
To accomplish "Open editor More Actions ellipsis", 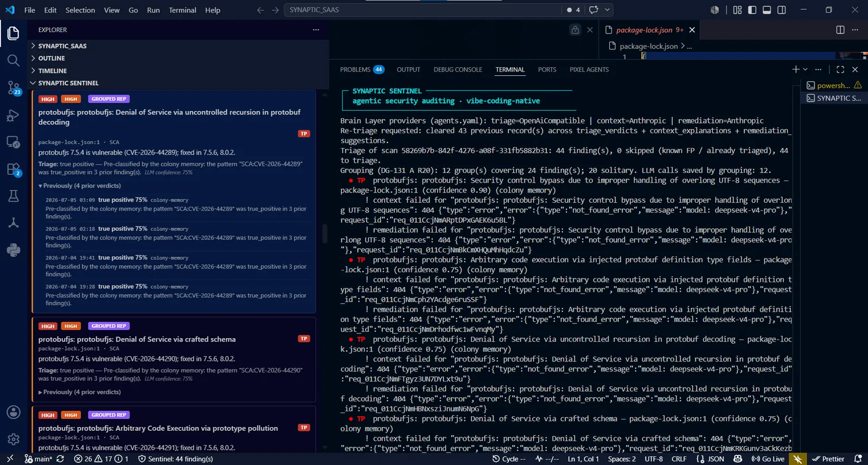I will [856, 30].
